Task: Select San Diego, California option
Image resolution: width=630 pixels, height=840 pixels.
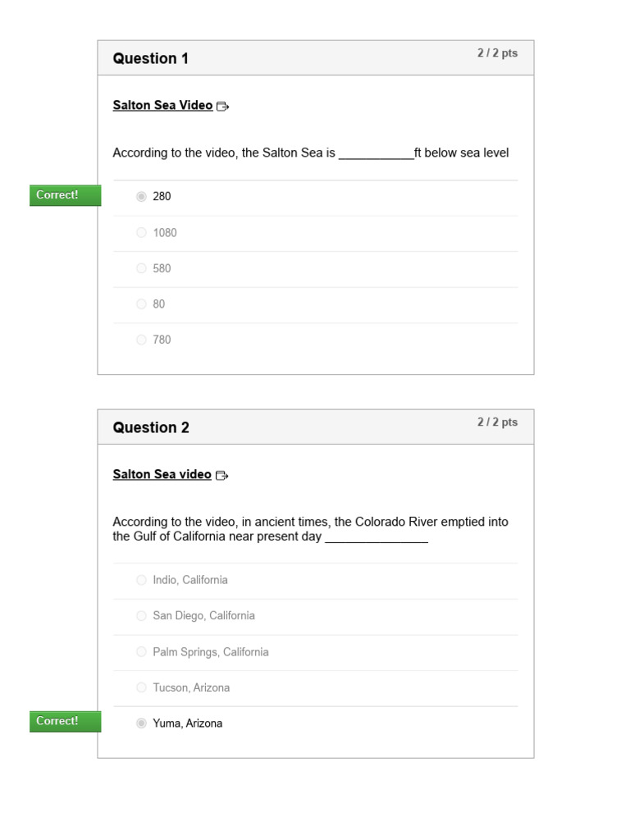Action: click(x=141, y=616)
